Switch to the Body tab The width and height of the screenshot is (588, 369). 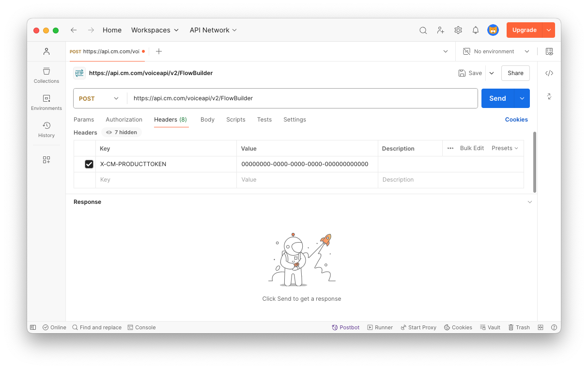[x=207, y=120]
